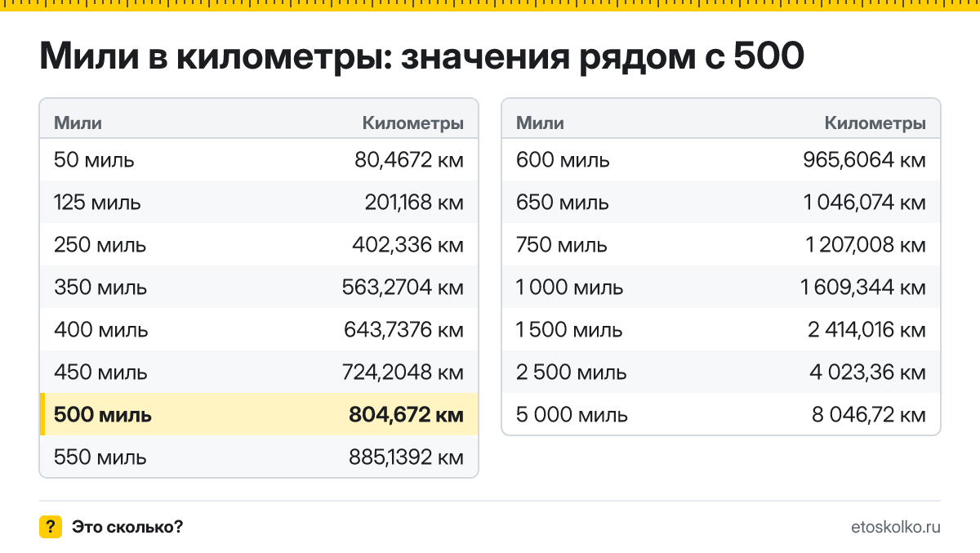Click the '450 миль' cell

point(100,372)
